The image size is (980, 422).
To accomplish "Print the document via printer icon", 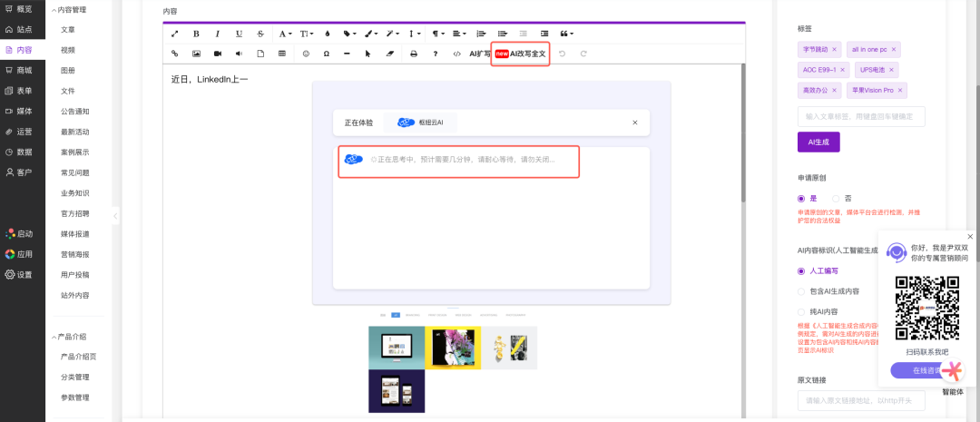I will point(414,54).
